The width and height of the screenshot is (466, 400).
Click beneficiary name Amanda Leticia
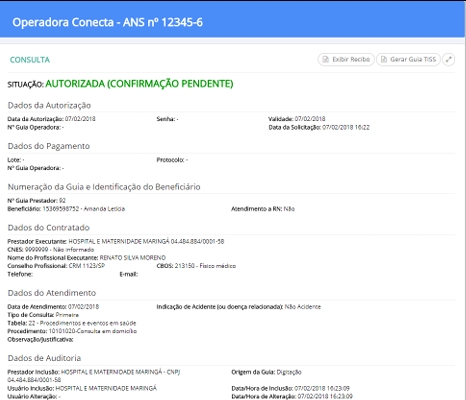coord(104,209)
